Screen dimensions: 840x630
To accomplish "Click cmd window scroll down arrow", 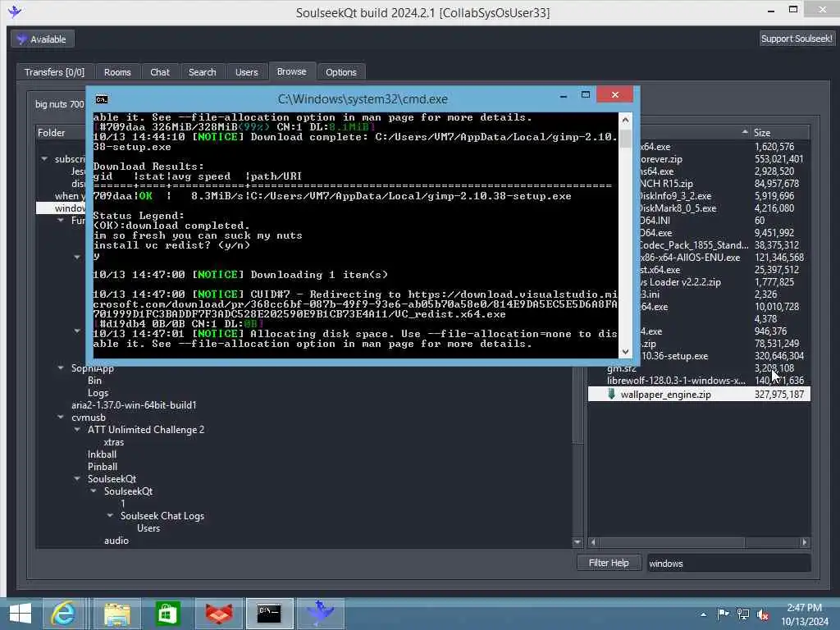I will pos(625,351).
